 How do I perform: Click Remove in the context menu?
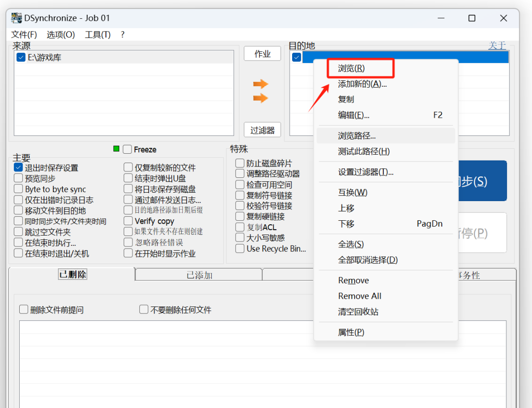(x=386, y=280)
